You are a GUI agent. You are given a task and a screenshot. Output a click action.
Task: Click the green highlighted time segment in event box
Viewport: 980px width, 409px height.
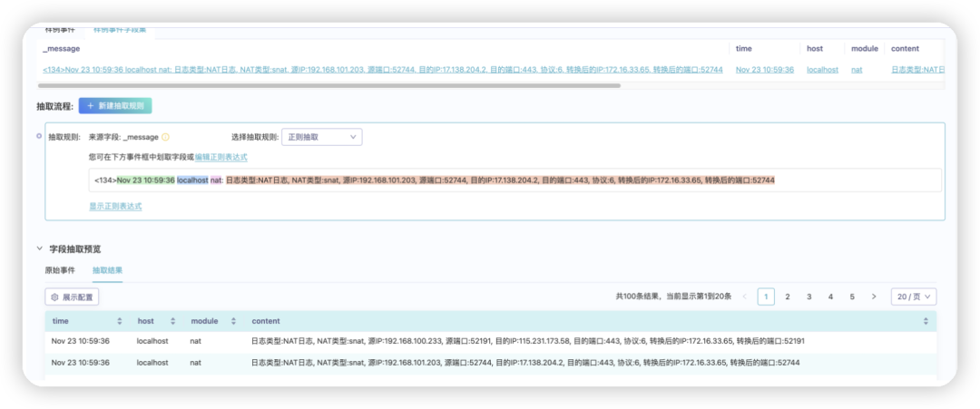pos(145,180)
